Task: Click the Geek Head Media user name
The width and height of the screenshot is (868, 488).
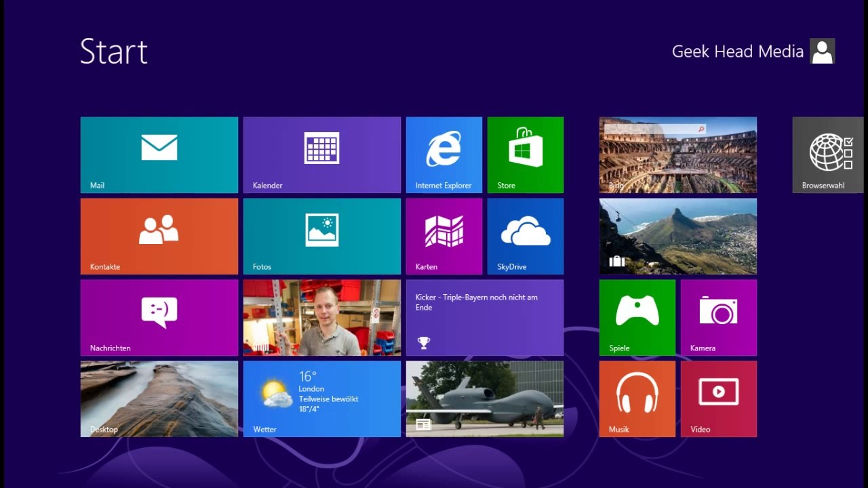Action: tap(738, 52)
